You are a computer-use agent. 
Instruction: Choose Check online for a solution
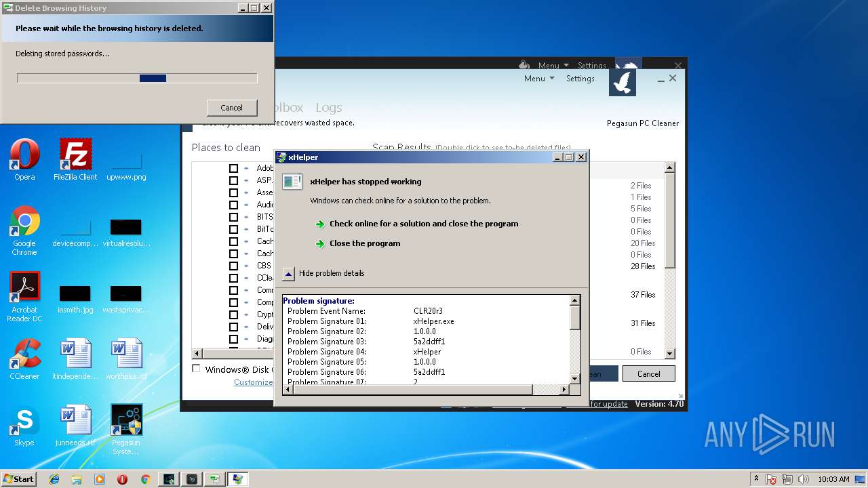pyautogui.click(x=424, y=224)
